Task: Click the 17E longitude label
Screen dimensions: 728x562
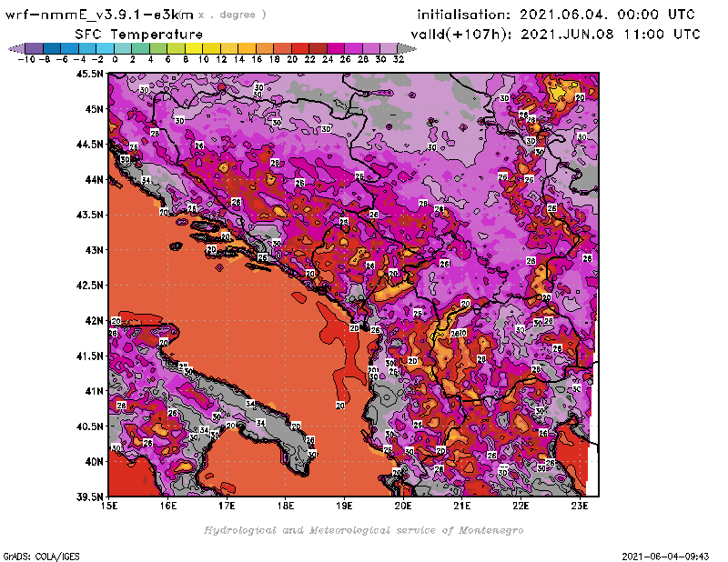Action: (x=227, y=506)
